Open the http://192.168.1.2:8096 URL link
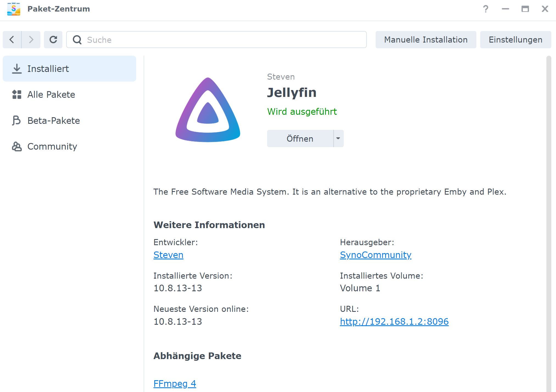The image size is (556, 392). pos(394,321)
